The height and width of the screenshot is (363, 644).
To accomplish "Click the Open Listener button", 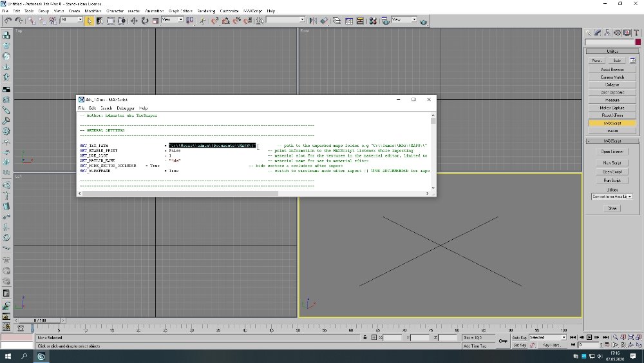I will (x=611, y=152).
